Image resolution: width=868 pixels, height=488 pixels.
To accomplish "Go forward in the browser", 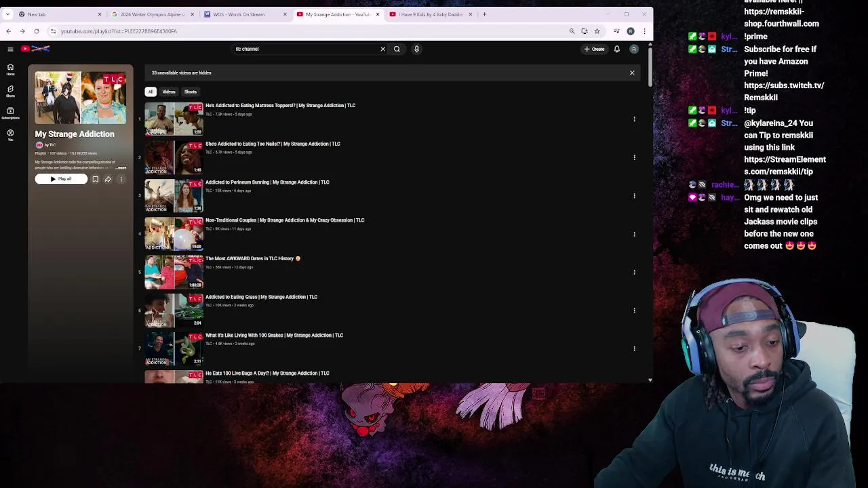I will pyautogui.click(x=22, y=31).
